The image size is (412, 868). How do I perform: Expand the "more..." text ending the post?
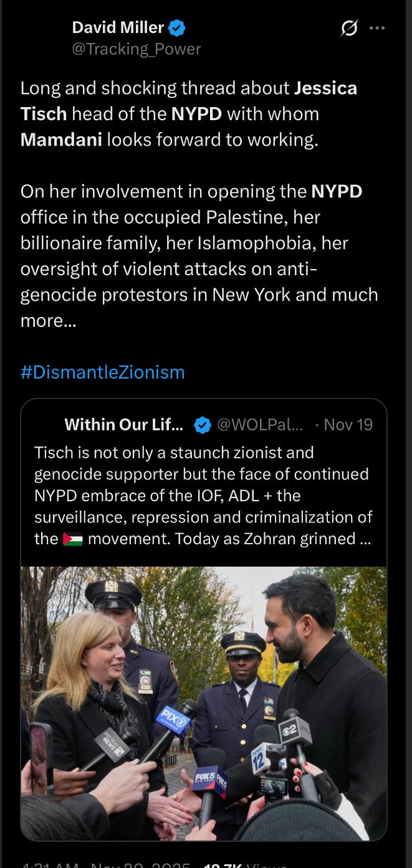pyautogui.click(x=48, y=321)
